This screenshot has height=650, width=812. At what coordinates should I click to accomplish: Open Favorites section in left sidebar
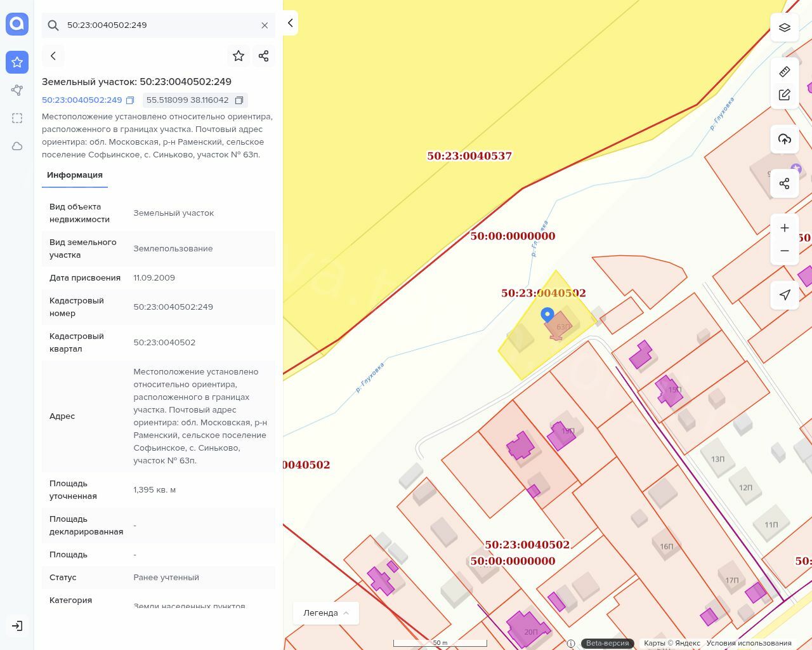(17, 62)
